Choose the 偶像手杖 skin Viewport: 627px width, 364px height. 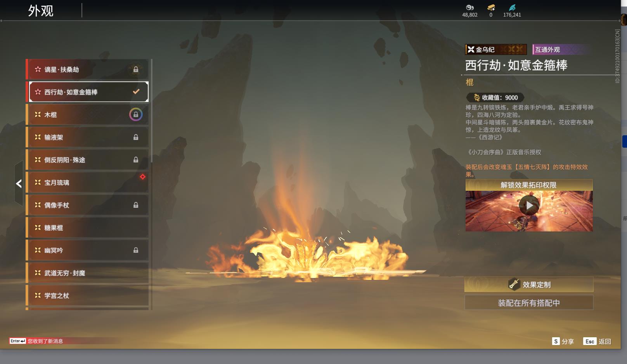pyautogui.click(x=87, y=205)
